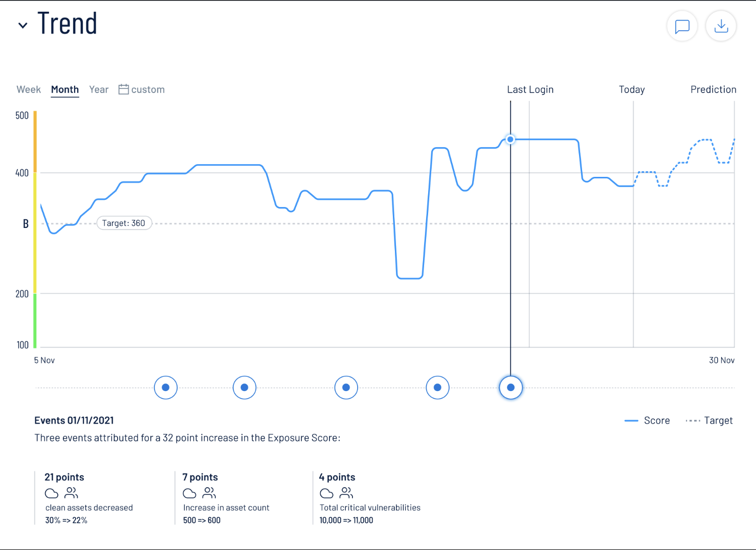Collapse the Trend section chevron
Screen dimensions: 756x550
pyautogui.click(x=23, y=25)
